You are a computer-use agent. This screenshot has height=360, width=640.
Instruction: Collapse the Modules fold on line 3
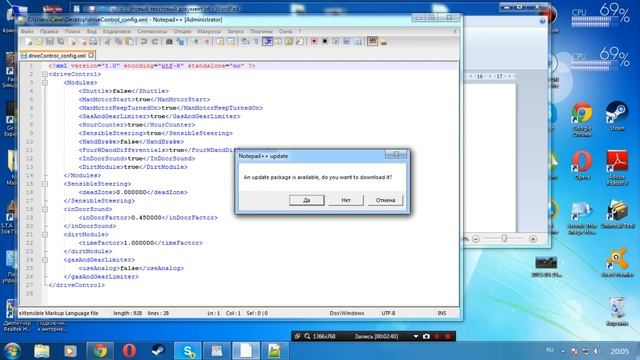(x=45, y=83)
